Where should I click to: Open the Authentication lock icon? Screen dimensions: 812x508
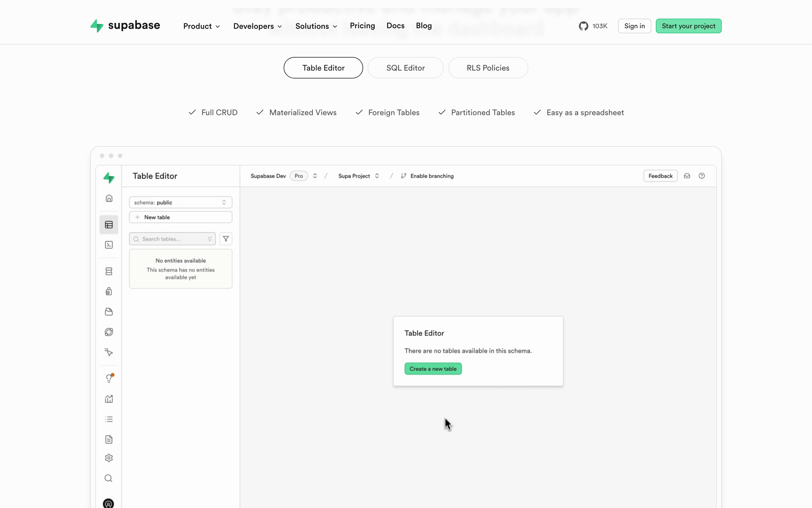pos(109,291)
